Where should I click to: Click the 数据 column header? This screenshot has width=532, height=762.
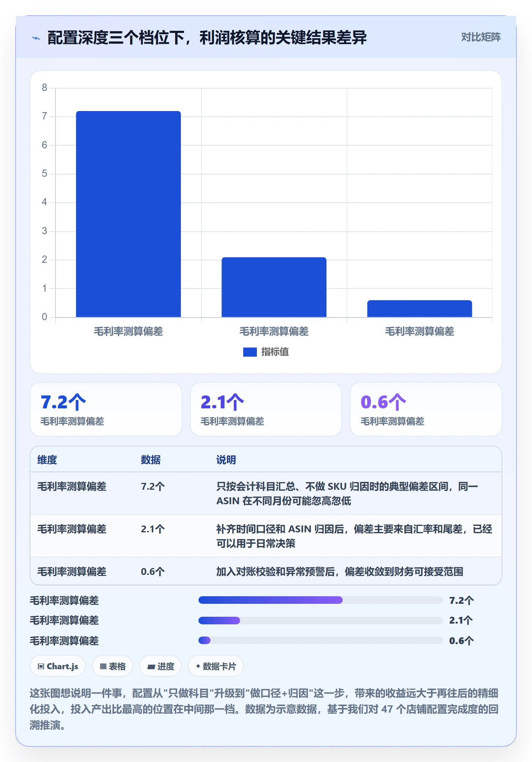[x=151, y=460]
